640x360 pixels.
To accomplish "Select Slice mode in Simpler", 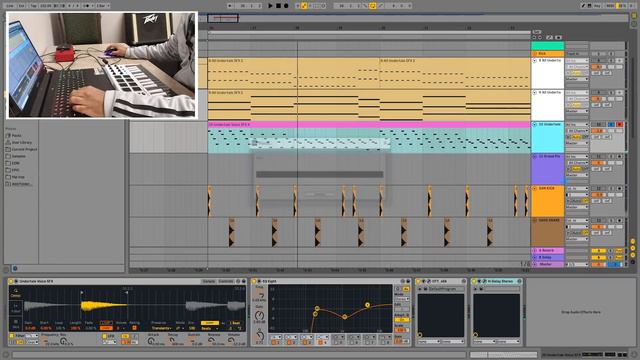I will [16, 324].
